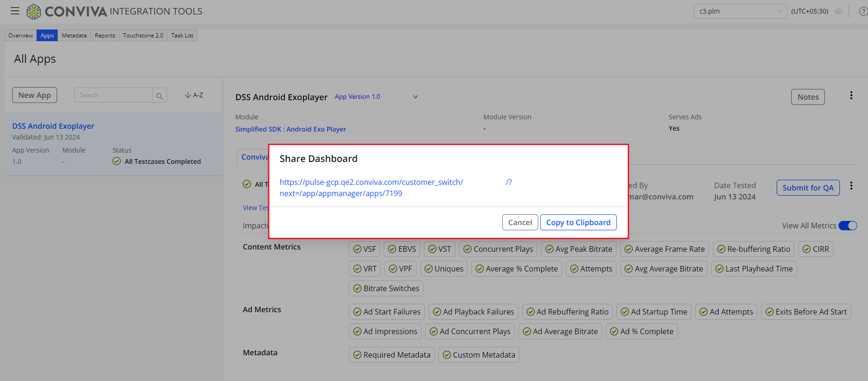Click Copy to Clipboard button

click(x=578, y=222)
